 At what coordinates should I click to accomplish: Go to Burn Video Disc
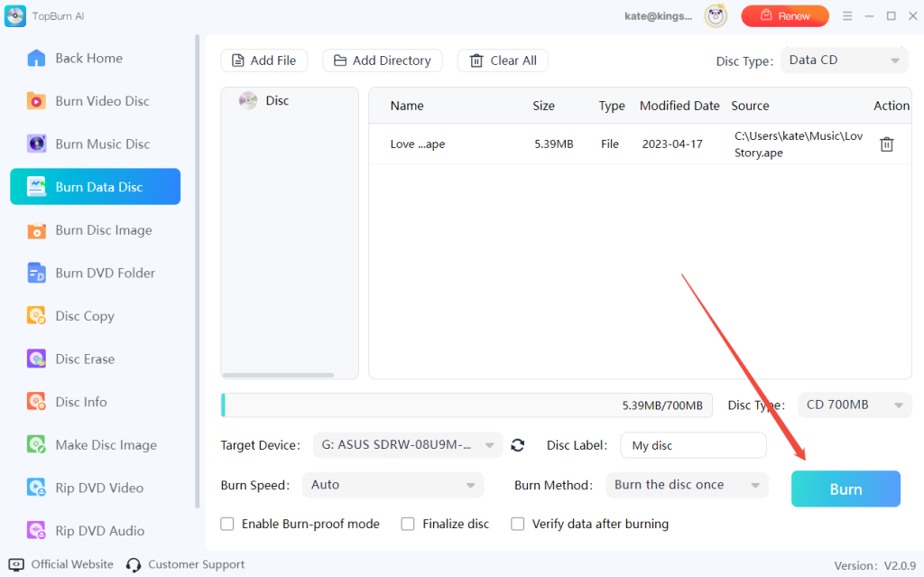pyautogui.click(x=102, y=101)
